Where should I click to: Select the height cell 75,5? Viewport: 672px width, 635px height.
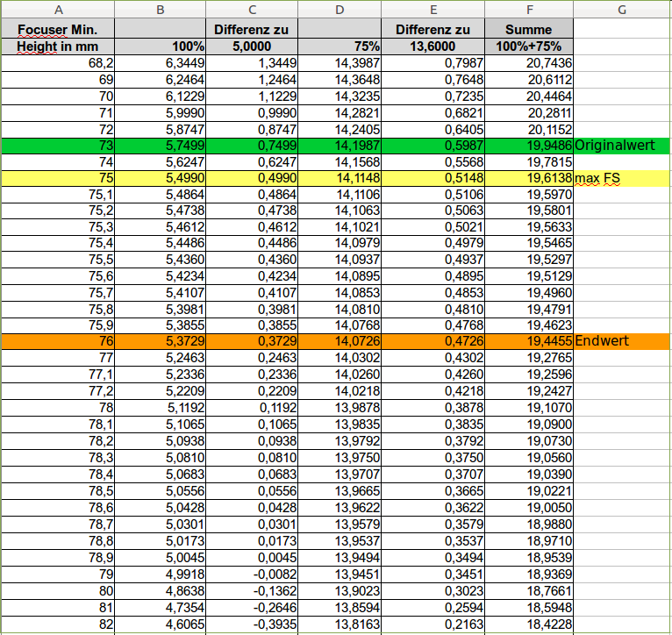58,260
